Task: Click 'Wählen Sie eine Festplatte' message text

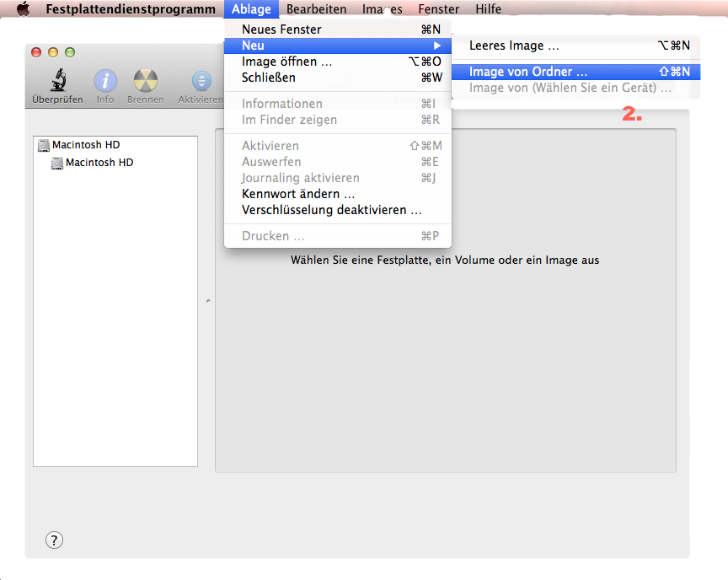Action: [445, 260]
